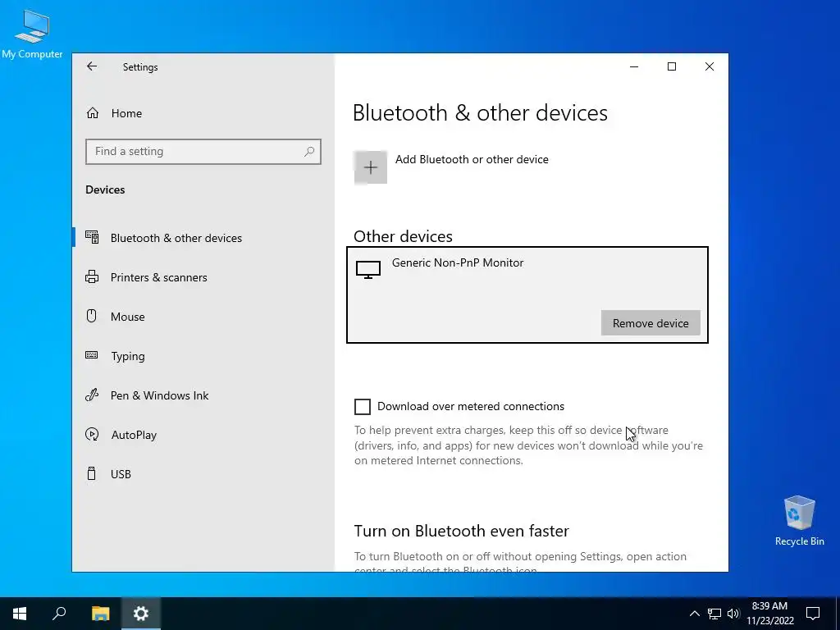Select the AutoPlay icon in sidebar
This screenshot has height=630, width=840.
click(x=92, y=435)
